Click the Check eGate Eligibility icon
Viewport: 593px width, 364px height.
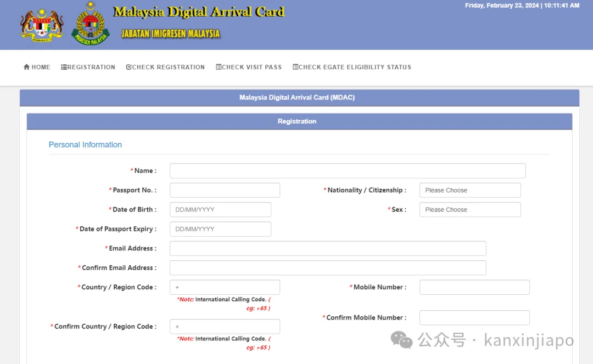295,67
